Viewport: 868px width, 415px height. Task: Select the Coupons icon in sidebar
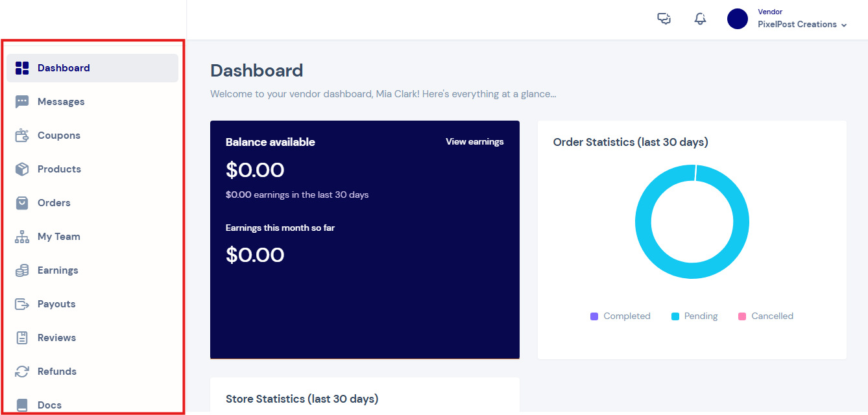click(x=22, y=136)
